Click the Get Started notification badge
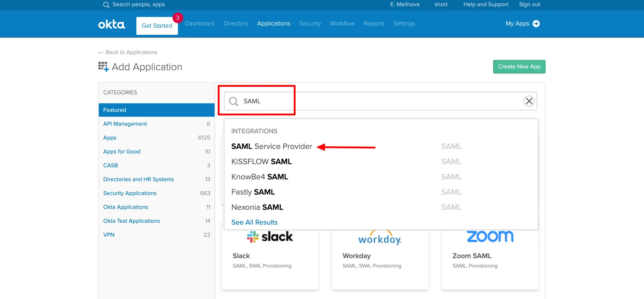644x299 pixels. pyautogui.click(x=178, y=18)
